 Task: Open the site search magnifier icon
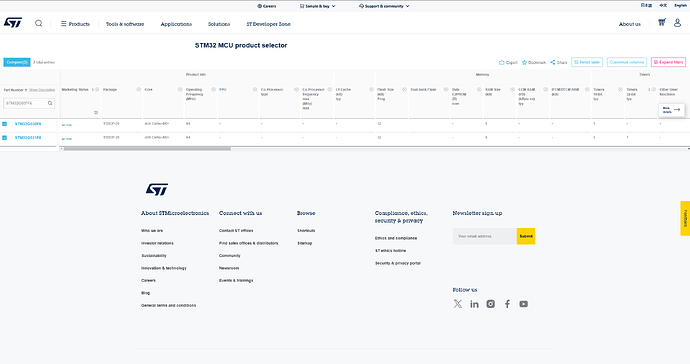coord(39,23)
